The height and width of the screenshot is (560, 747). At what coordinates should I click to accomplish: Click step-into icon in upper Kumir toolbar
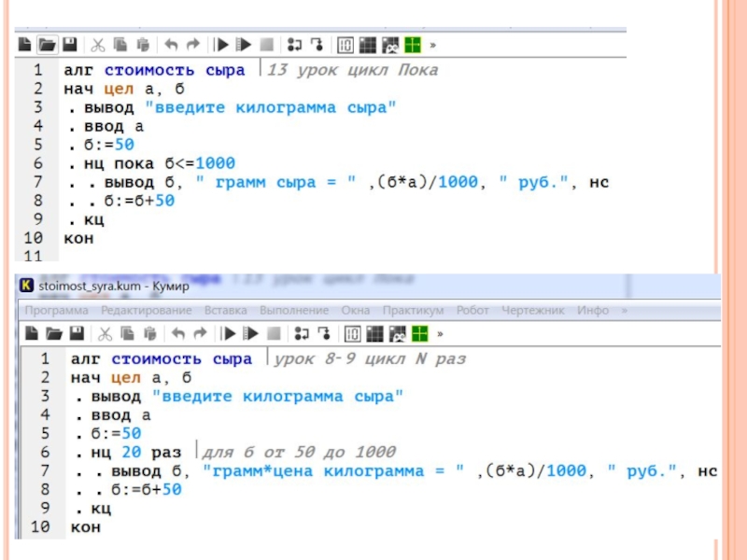point(294,45)
